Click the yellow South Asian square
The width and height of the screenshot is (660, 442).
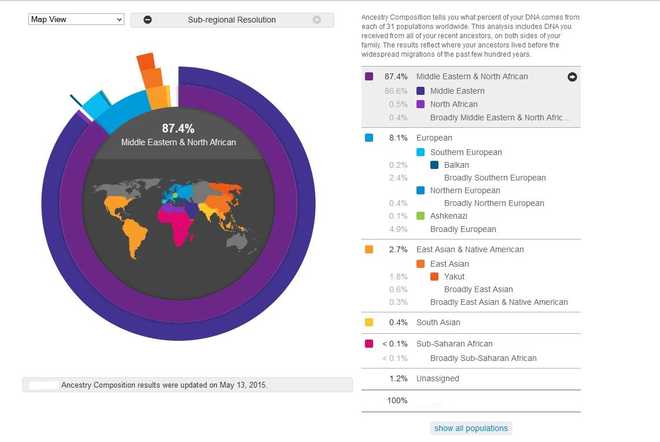coord(370,322)
